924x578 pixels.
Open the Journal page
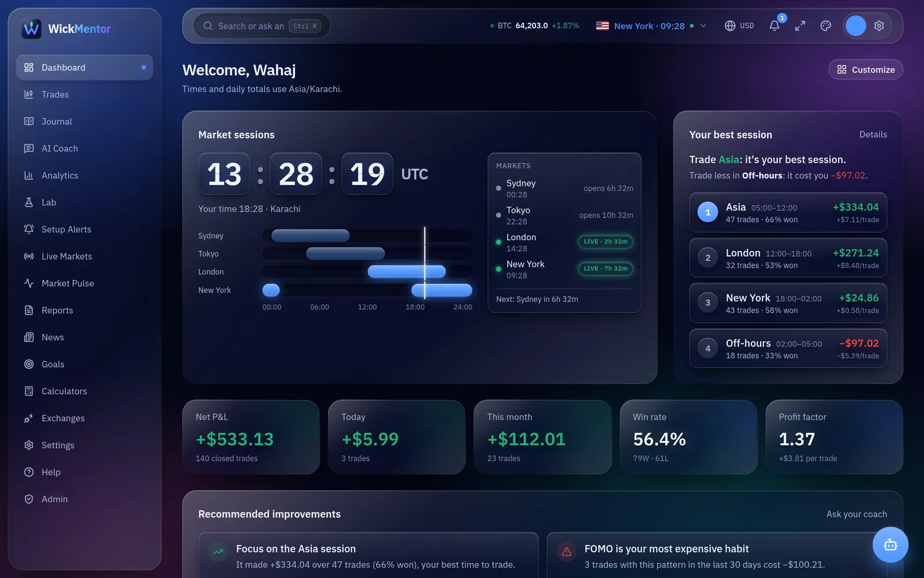[84, 121]
